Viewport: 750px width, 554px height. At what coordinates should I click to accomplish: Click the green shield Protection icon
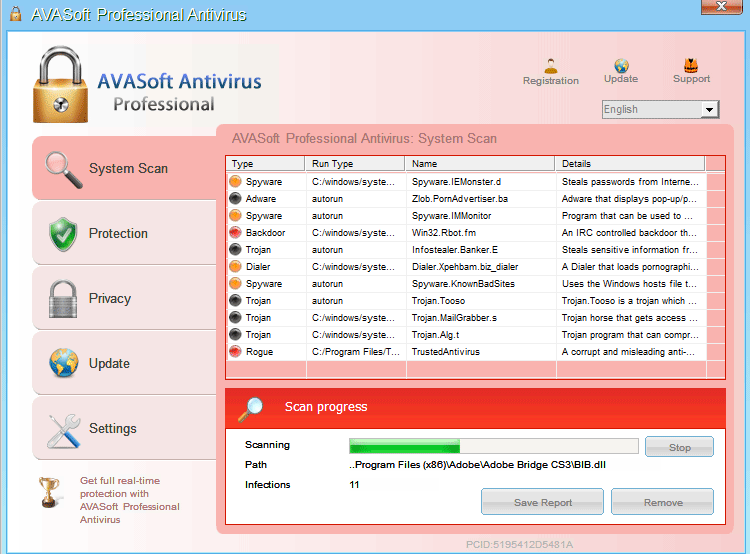point(63,233)
